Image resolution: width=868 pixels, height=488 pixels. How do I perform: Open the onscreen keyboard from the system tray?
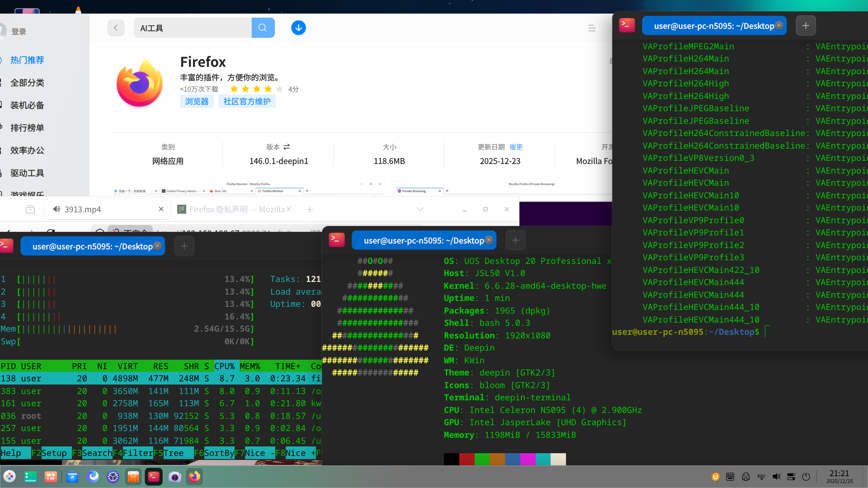729,476
